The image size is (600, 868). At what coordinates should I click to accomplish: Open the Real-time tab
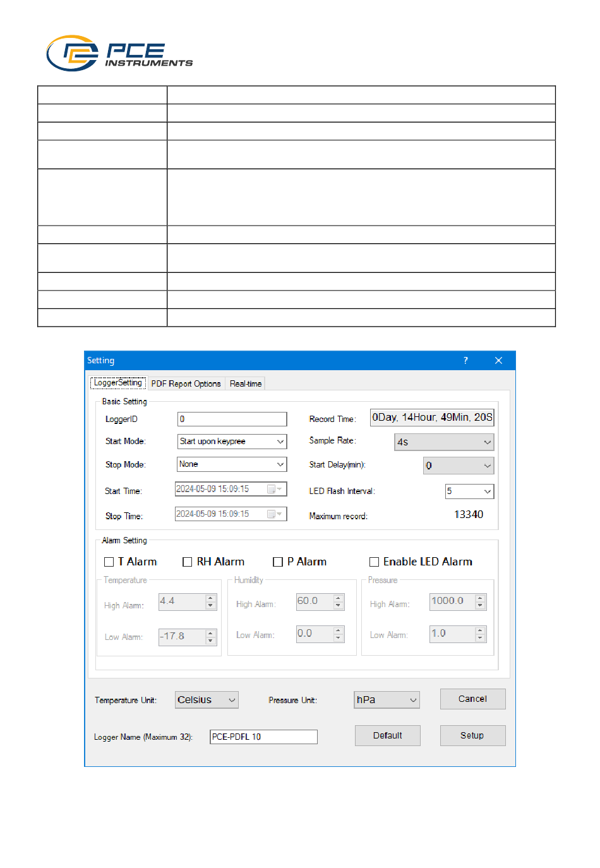point(246,384)
